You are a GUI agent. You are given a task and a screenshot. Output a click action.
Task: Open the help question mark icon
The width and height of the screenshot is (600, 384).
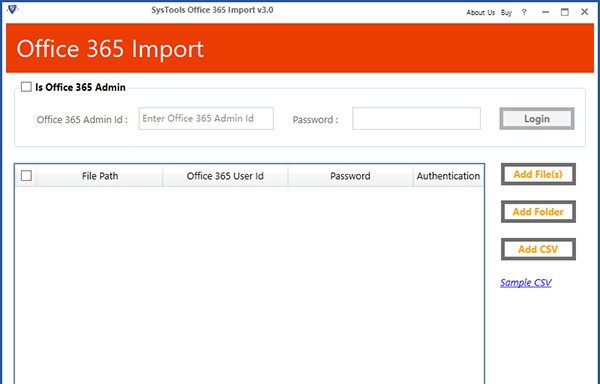pos(524,12)
